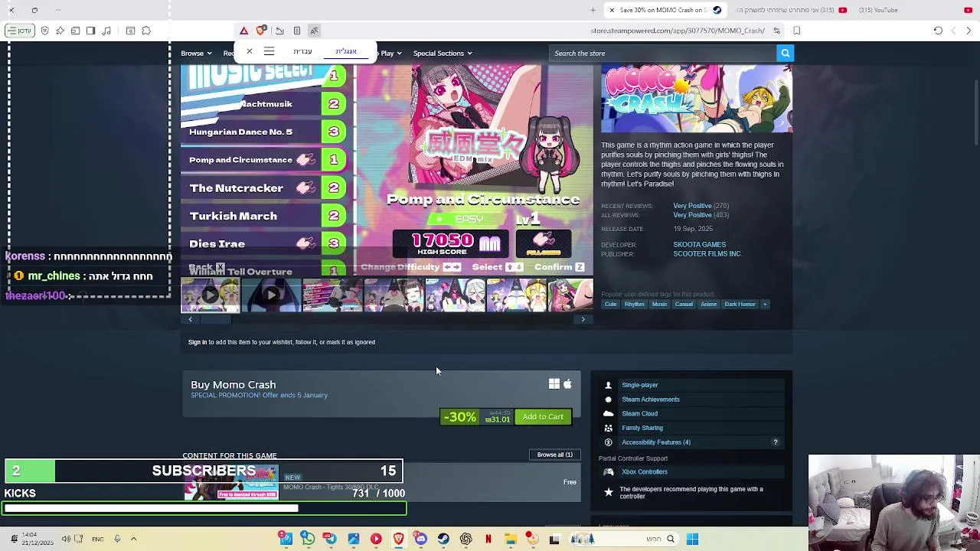Click the share arrow icon in address bar
Viewport: 980px width, 551px height.
(x=279, y=31)
